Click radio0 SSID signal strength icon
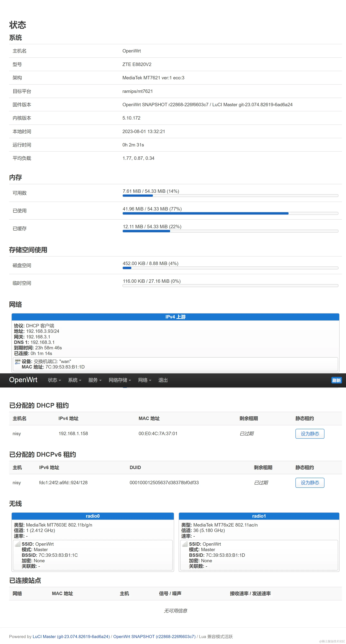The image size is (346, 644). point(18,544)
